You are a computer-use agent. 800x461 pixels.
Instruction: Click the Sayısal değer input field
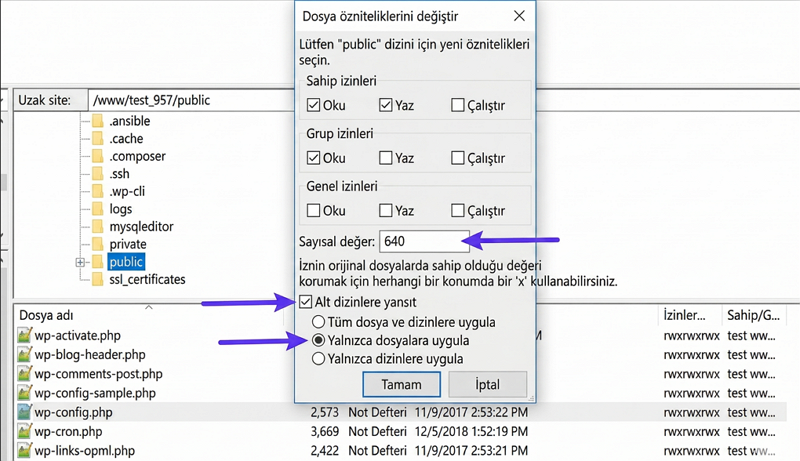pyautogui.click(x=422, y=241)
